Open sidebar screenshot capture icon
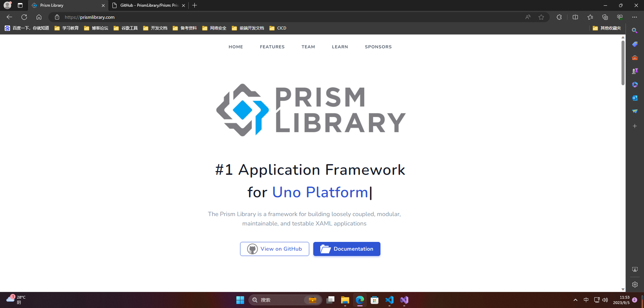 pyautogui.click(x=635, y=269)
